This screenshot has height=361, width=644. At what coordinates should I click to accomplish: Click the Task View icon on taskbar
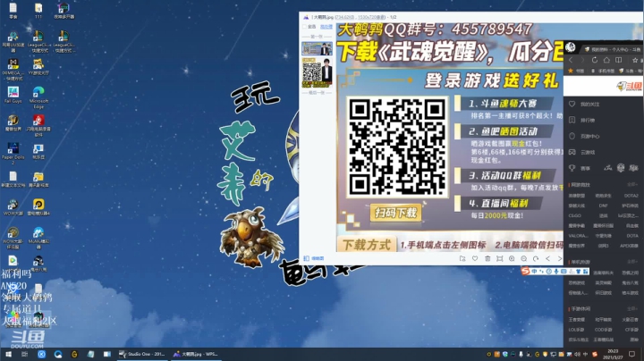(x=25, y=354)
